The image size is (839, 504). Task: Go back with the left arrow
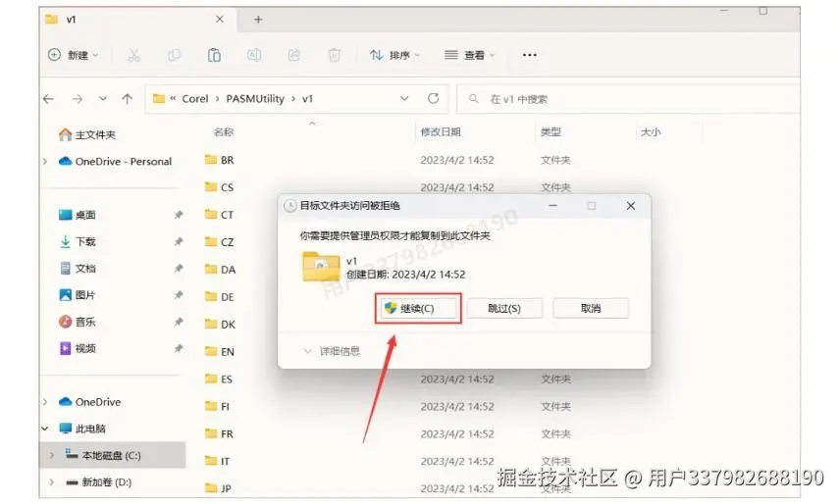[49, 99]
